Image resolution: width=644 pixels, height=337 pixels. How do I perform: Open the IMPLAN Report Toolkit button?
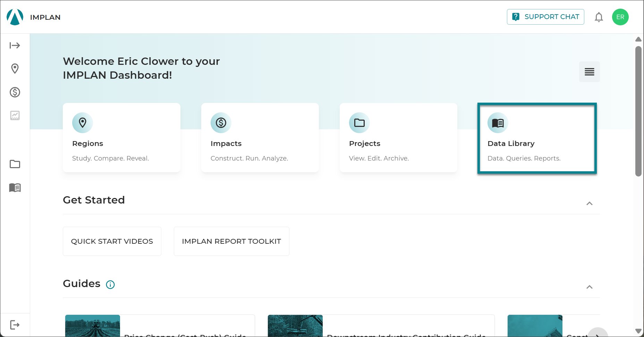pyautogui.click(x=231, y=241)
